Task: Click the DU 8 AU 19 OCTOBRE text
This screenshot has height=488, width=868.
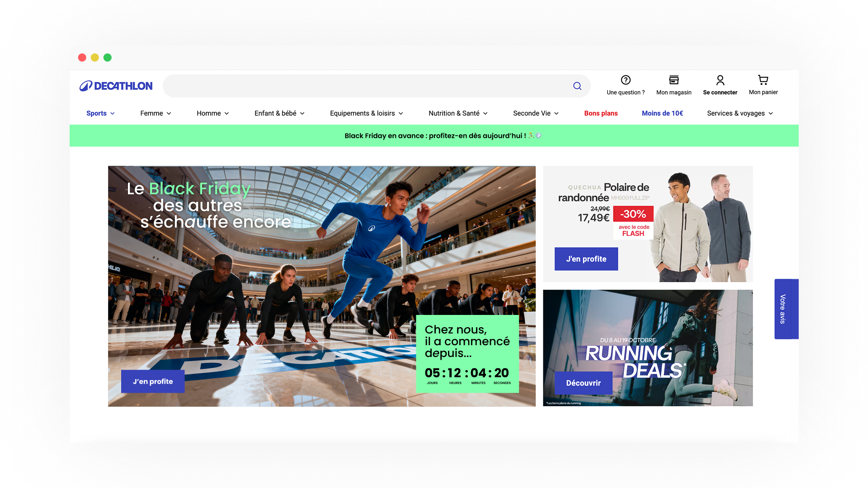Action: coord(627,340)
